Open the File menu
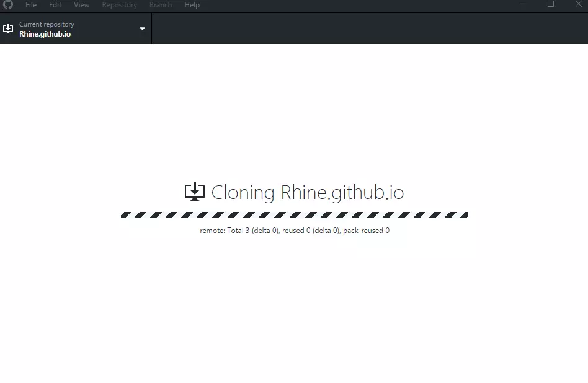This screenshot has width=588, height=383. [31, 5]
